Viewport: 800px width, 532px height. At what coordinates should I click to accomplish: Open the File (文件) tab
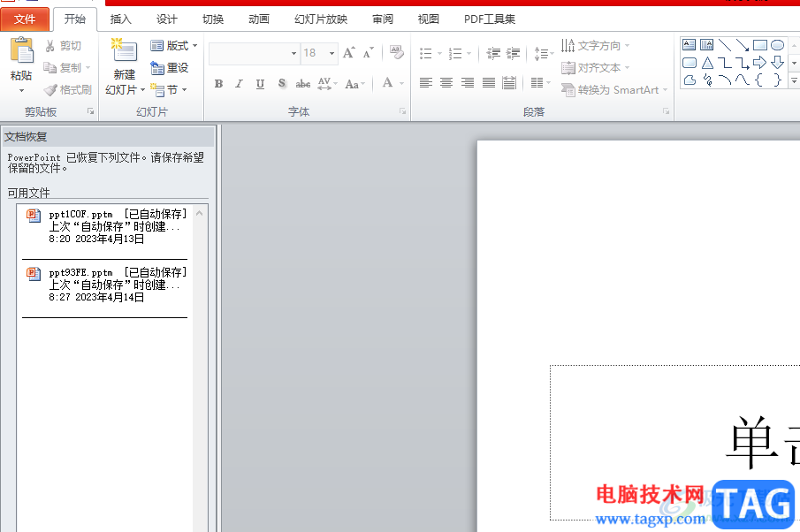point(25,19)
